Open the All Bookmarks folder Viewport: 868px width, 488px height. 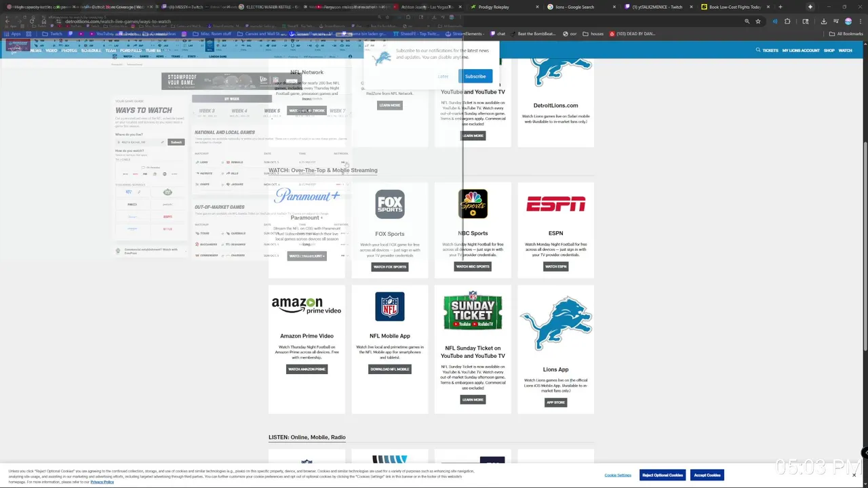point(846,34)
